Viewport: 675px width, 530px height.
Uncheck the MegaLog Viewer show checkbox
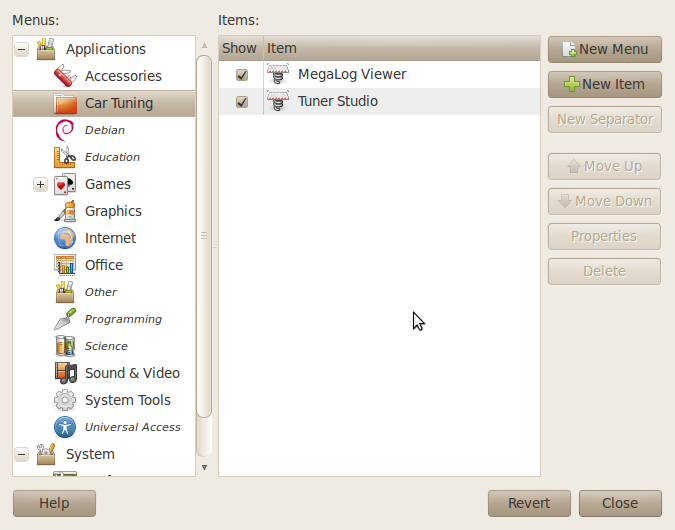242,75
